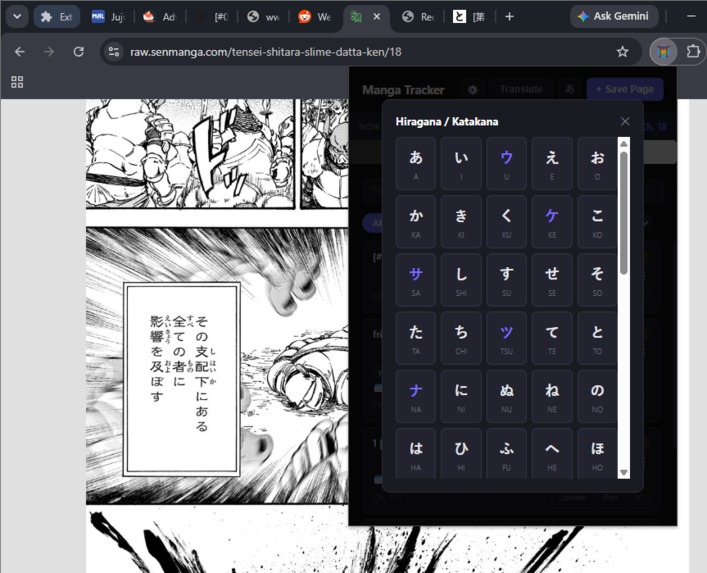
Task: Open the Translate option in Manga Tracker
Action: (x=521, y=89)
